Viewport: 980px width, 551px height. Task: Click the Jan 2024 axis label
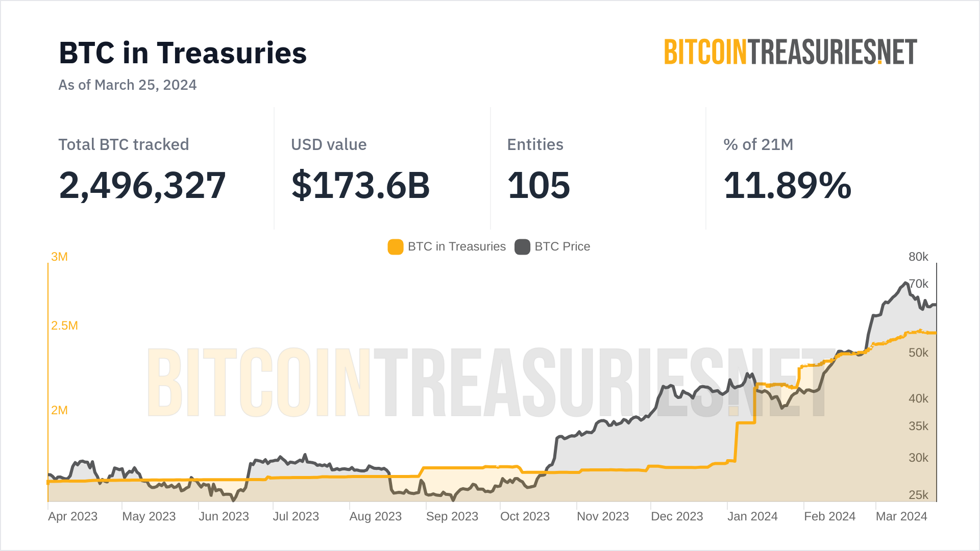click(x=752, y=516)
